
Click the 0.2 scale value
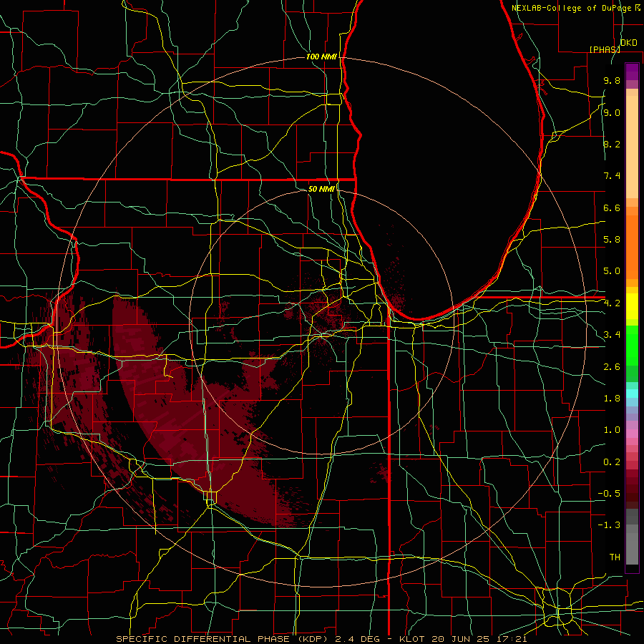click(x=612, y=462)
